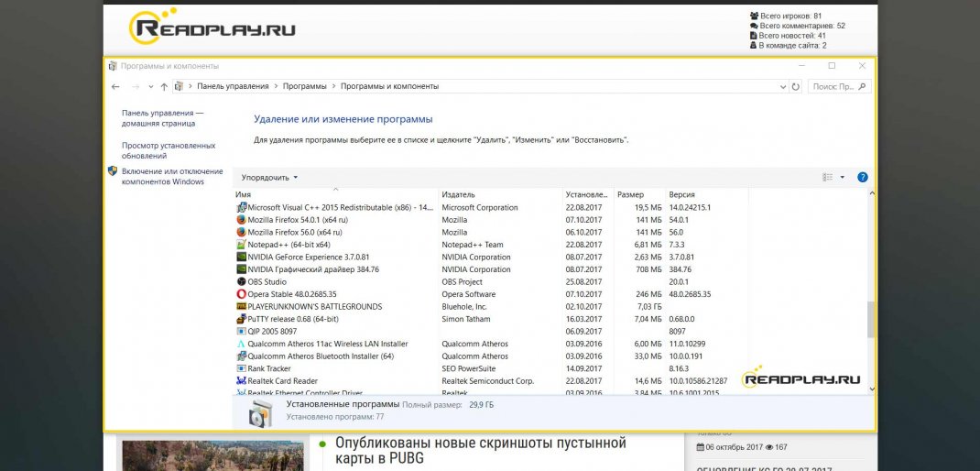
Task: Click the Установлено программ: 77 status text
Action: [x=335, y=416]
